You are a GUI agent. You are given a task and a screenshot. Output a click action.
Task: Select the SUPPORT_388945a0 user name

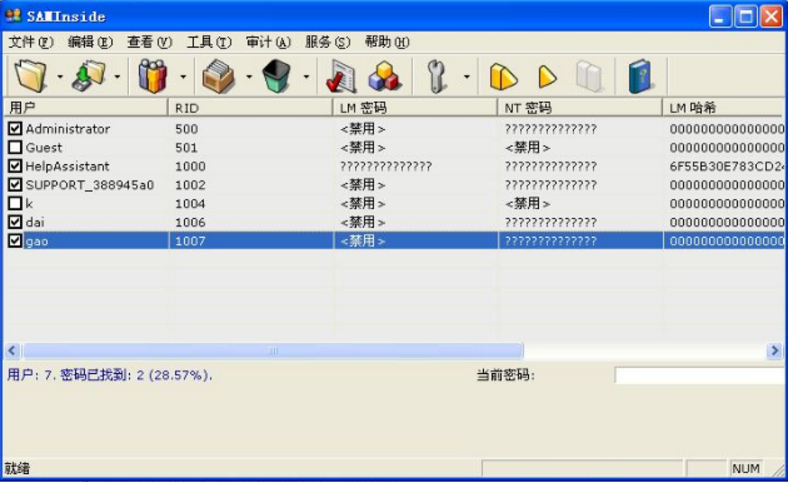90,185
